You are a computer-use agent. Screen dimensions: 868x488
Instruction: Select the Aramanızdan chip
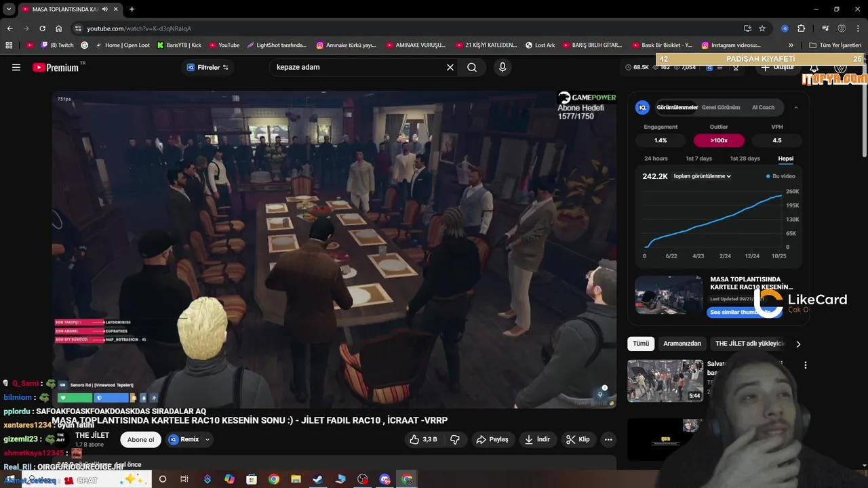[682, 344]
